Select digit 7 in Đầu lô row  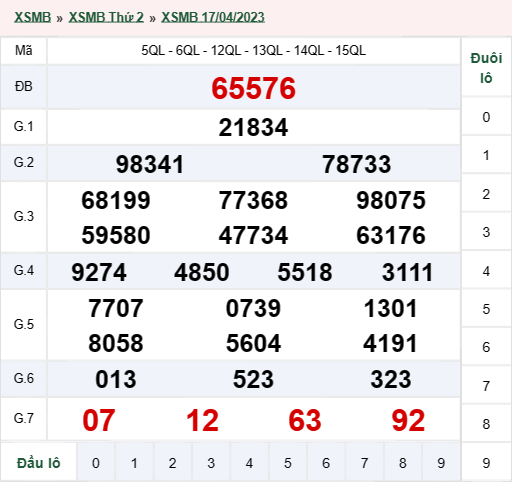pyautogui.click(x=364, y=463)
